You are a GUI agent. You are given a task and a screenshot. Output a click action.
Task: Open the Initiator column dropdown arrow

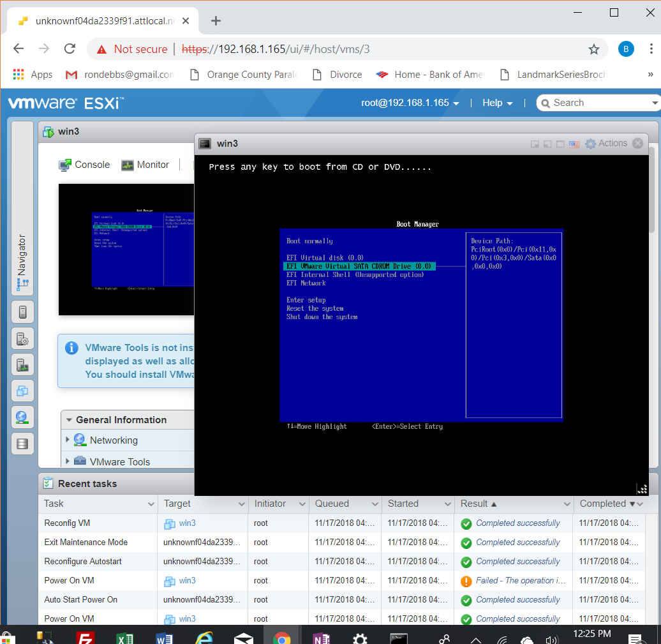302,504
